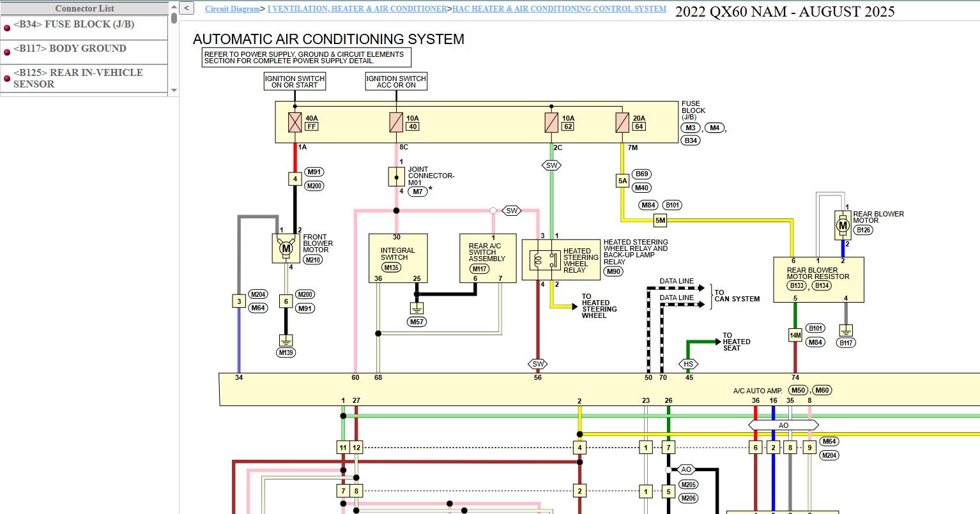Click the Front Blower Motor symbol
The height and width of the screenshot is (514, 980).
click(286, 248)
